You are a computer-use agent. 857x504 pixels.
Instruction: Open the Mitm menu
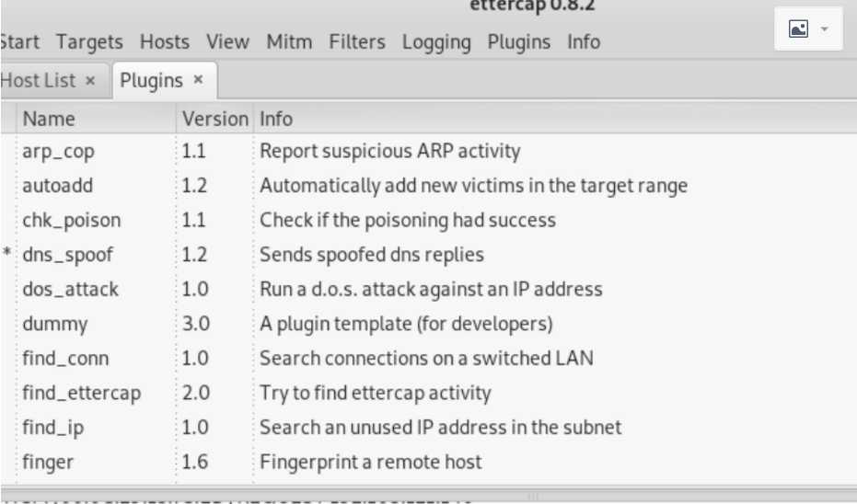pyautogui.click(x=289, y=42)
